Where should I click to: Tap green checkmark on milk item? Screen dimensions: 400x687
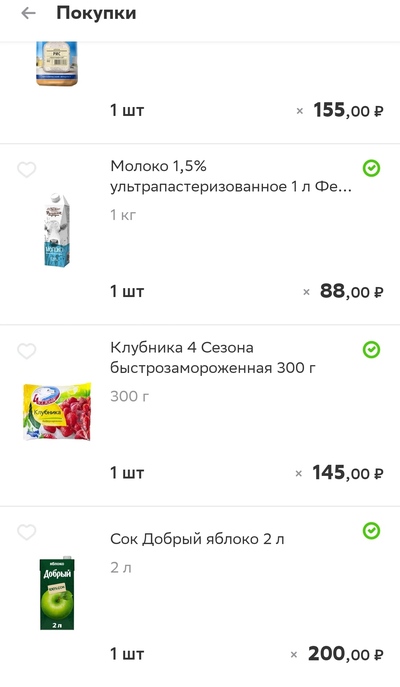tap(371, 168)
